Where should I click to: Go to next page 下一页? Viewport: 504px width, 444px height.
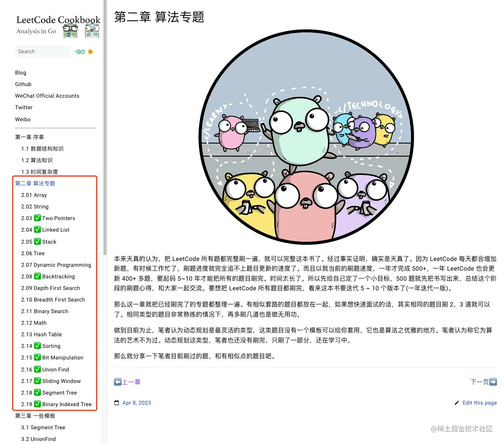[x=480, y=382]
